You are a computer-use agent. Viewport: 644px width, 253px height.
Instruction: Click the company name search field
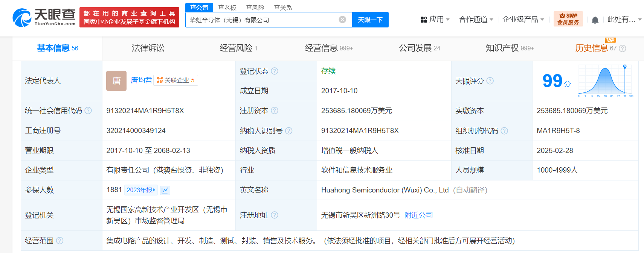pos(262,20)
